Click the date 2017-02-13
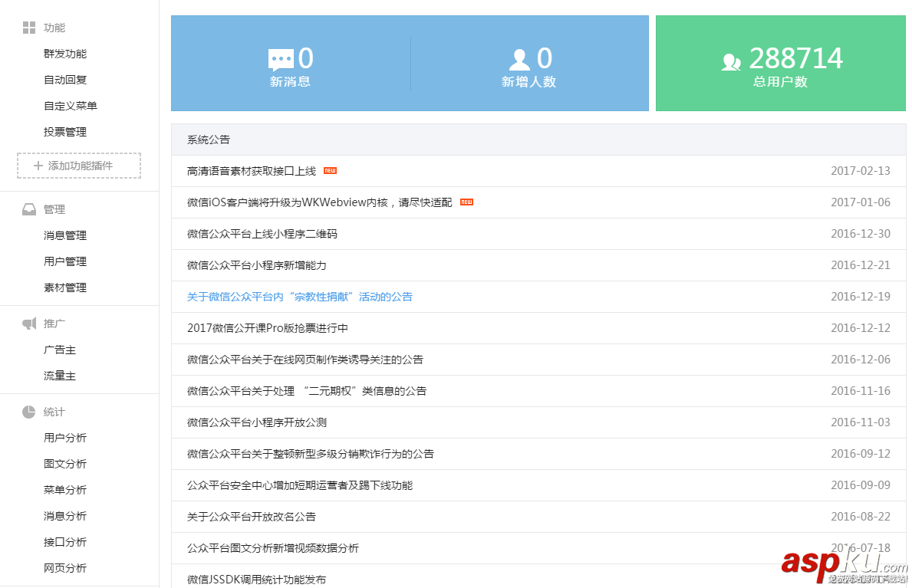Screen dimensions: 912x588 coord(861,171)
